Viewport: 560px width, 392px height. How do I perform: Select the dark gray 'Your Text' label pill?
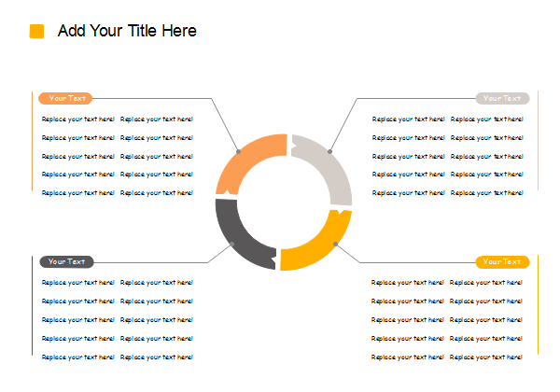click(66, 262)
